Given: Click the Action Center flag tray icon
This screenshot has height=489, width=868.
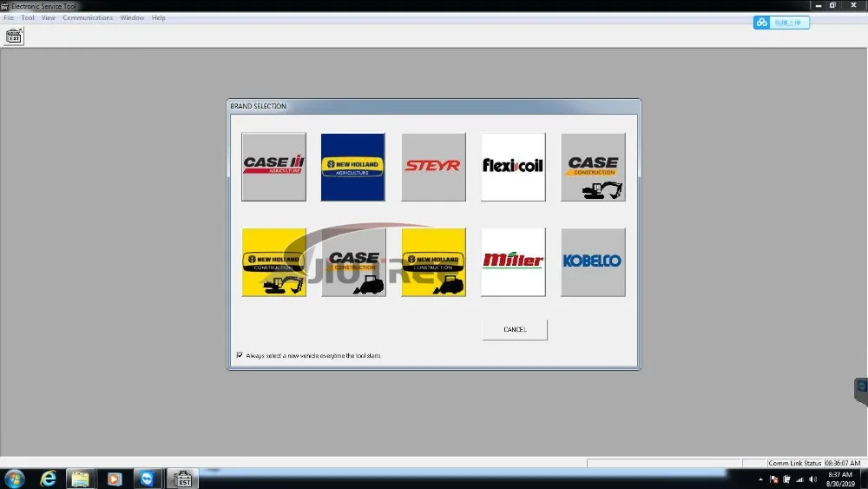Looking at the screenshot, I should coord(774,479).
